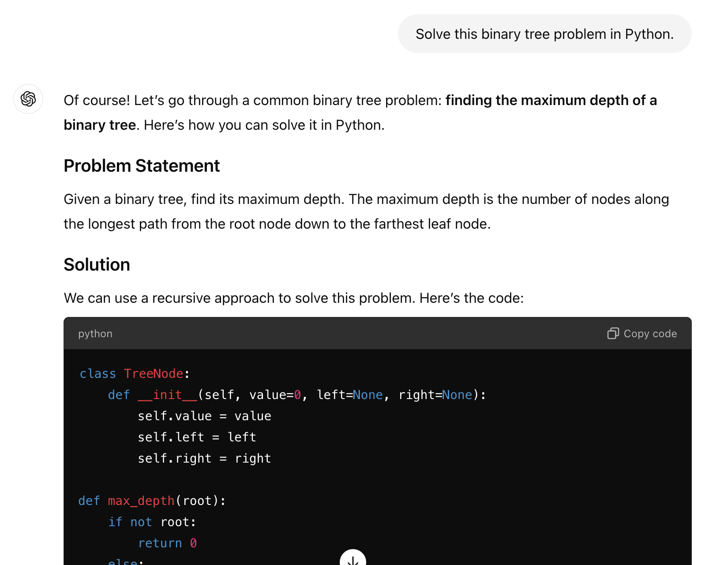Select the user message bubble text
728x565 pixels.
tap(544, 34)
